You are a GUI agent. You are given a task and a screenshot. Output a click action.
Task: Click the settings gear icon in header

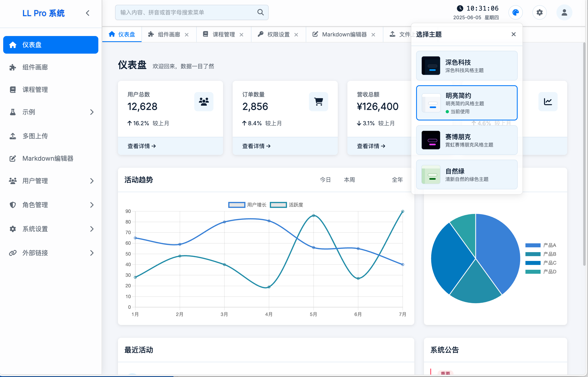tap(539, 12)
